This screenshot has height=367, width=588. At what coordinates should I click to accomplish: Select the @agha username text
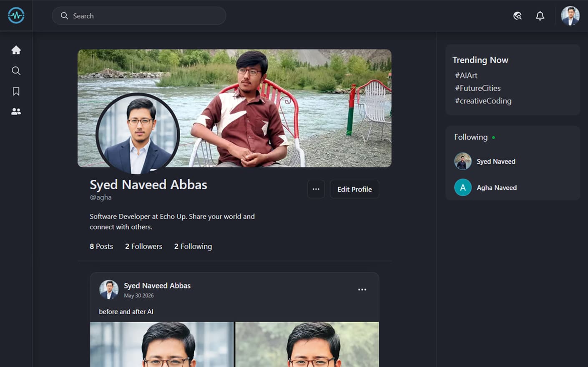click(x=101, y=197)
